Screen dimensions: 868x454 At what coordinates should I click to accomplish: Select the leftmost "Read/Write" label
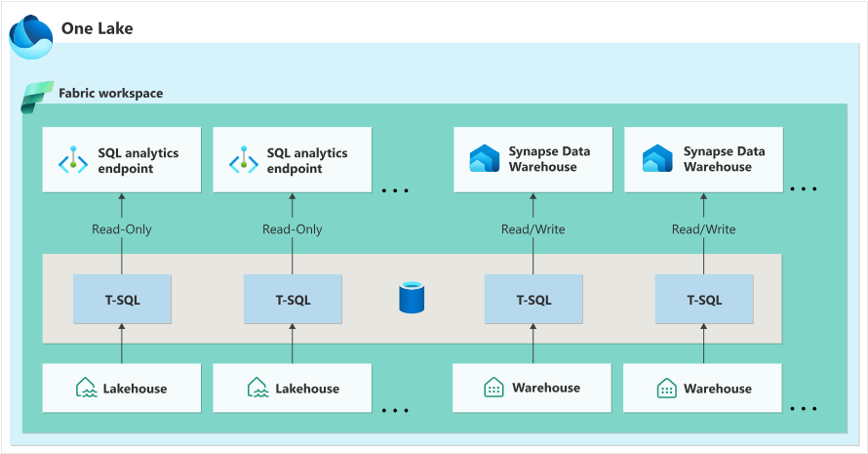point(533,228)
